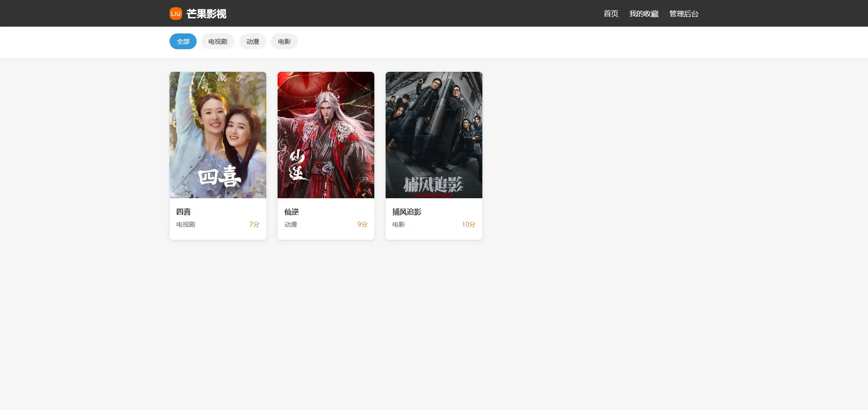The image size is (868, 410).
Task: Choose the 电影 filter pill
Action: tap(284, 42)
